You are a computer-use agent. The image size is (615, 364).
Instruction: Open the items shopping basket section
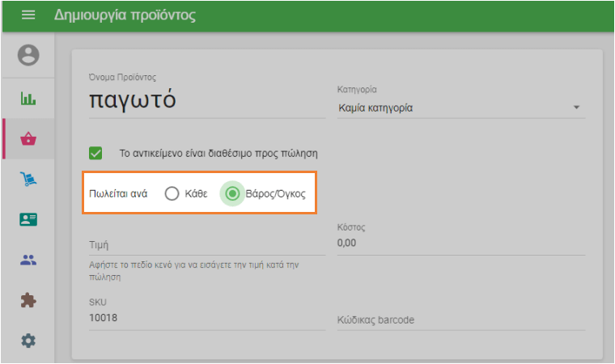point(28,138)
